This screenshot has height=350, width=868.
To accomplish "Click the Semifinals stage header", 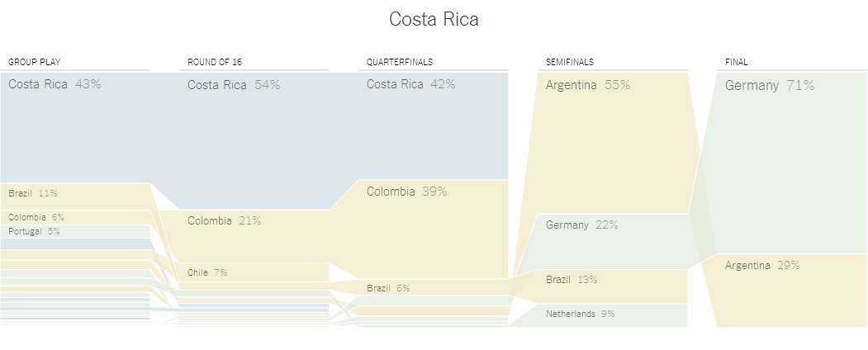I will [570, 62].
